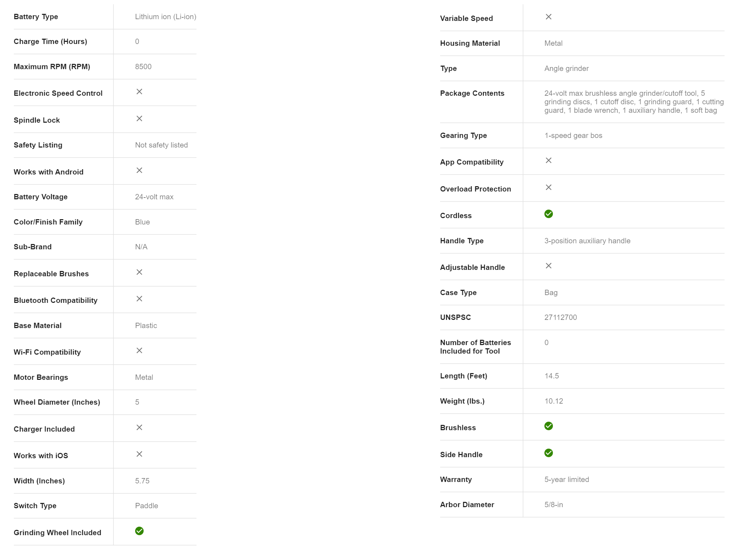732x560 pixels.
Task: Click the X mark beside Spindle Lock
Action: [139, 119]
